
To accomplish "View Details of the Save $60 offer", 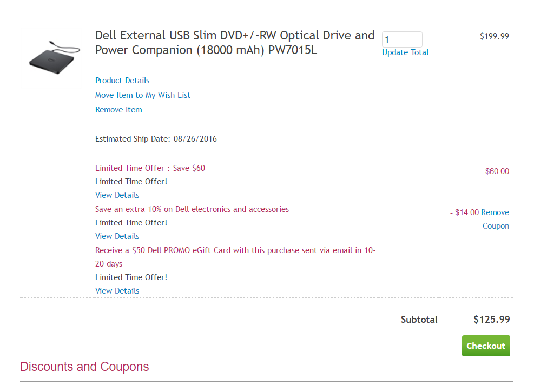I will (117, 195).
